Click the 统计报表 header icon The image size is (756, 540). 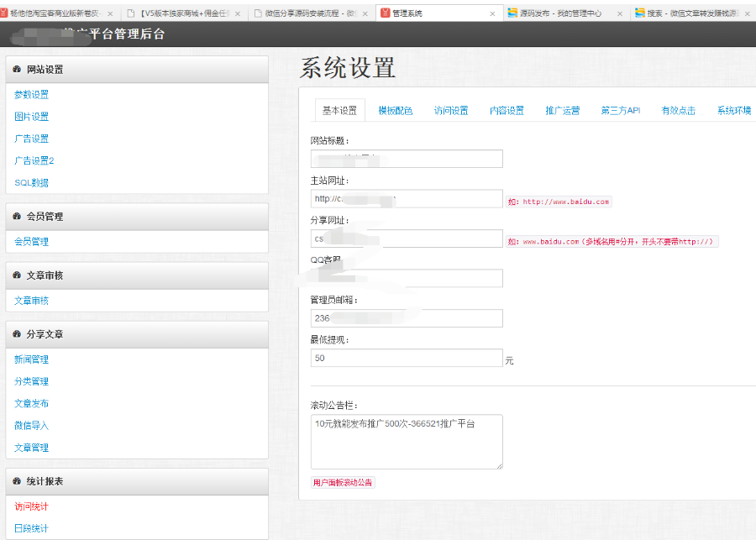pos(17,480)
